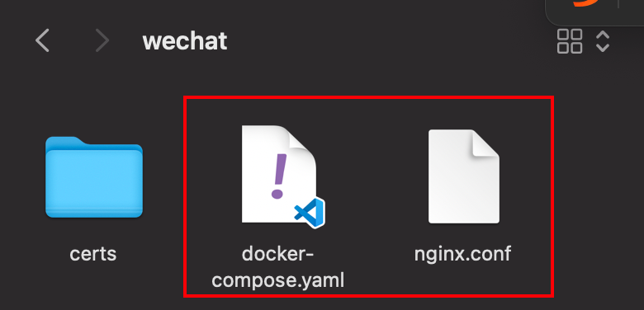
Task: Select the blank nginx.conf document icon
Action: tap(464, 176)
